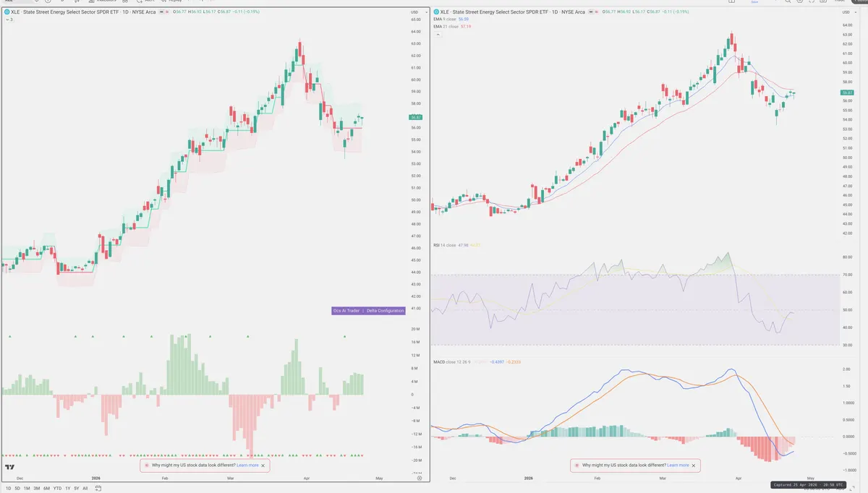Switch to the 6M time range
Viewport: 868px width, 493px height.
point(46,489)
